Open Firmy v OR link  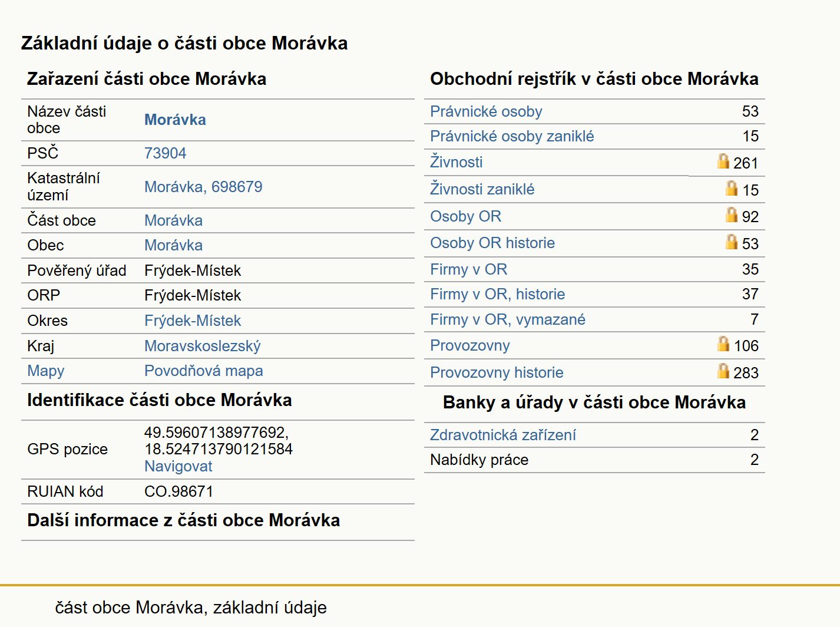(x=468, y=269)
